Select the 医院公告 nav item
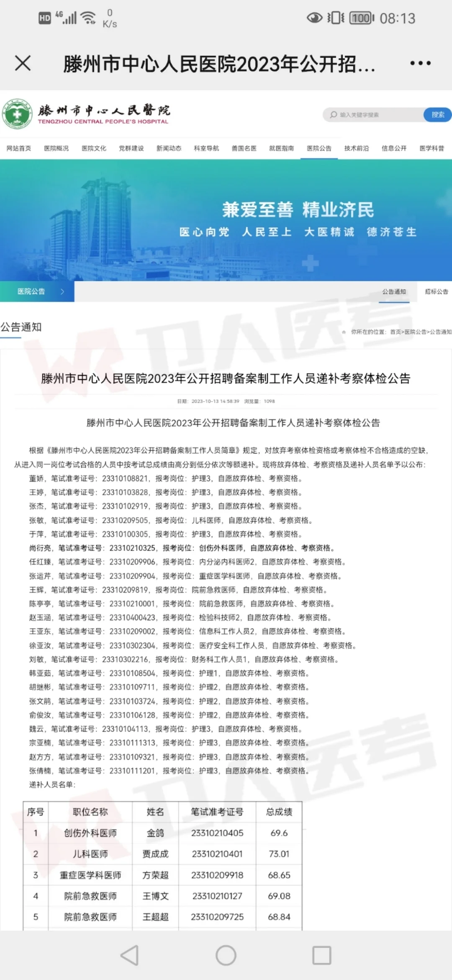This screenshot has height=980, width=452. tap(319, 148)
